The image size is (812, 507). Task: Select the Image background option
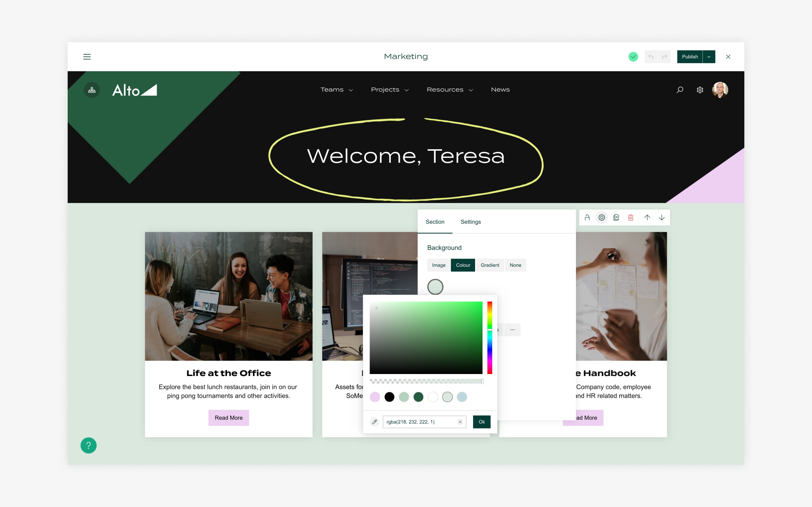click(440, 264)
